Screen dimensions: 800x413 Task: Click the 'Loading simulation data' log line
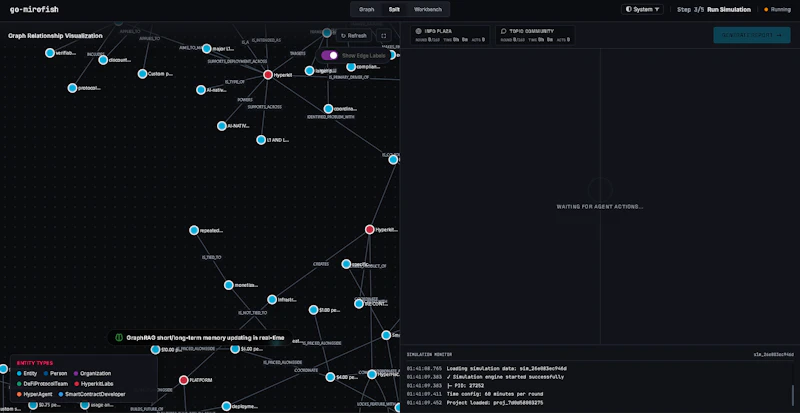[x=506, y=368]
